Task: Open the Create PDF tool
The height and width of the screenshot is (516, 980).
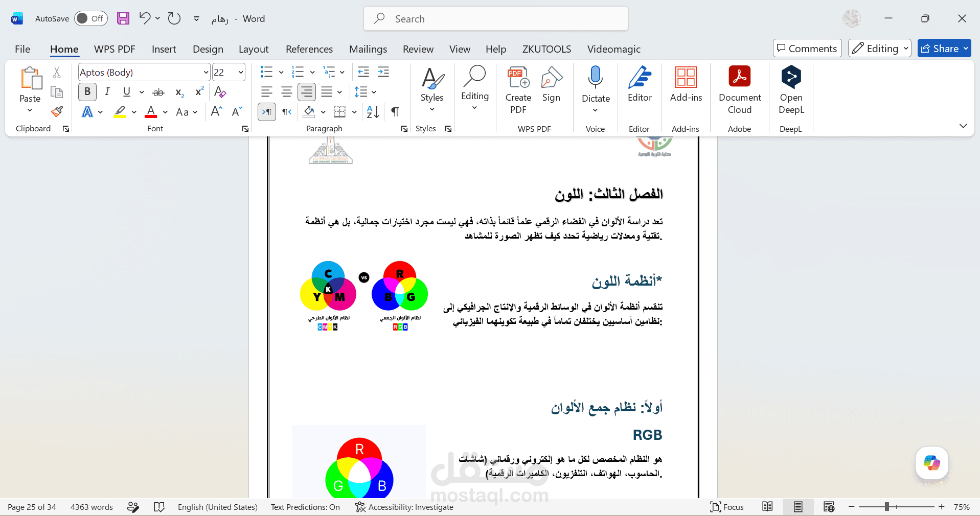Action: [x=518, y=90]
